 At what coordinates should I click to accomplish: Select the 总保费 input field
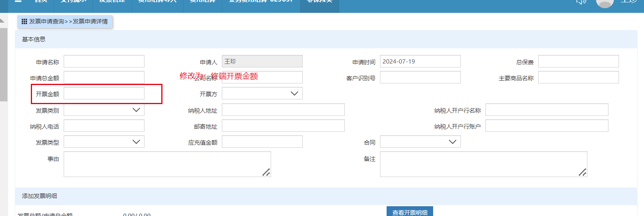pyautogui.click(x=578, y=62)
